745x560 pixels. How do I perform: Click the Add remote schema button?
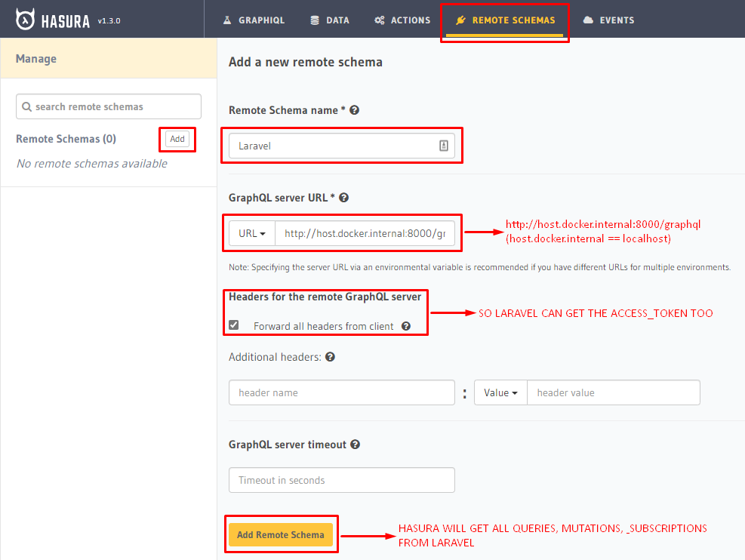[x=177, y=139]
